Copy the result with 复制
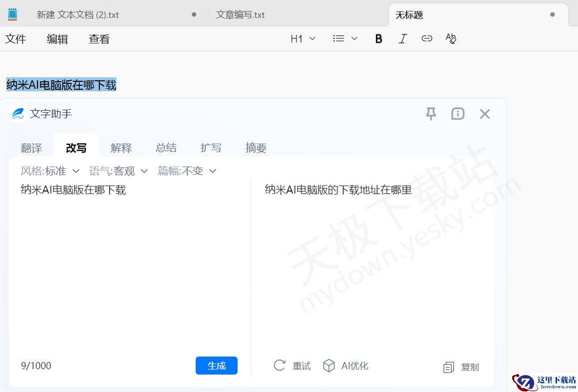This screenshot has height=392, width=578. click(x=461, y=367)
